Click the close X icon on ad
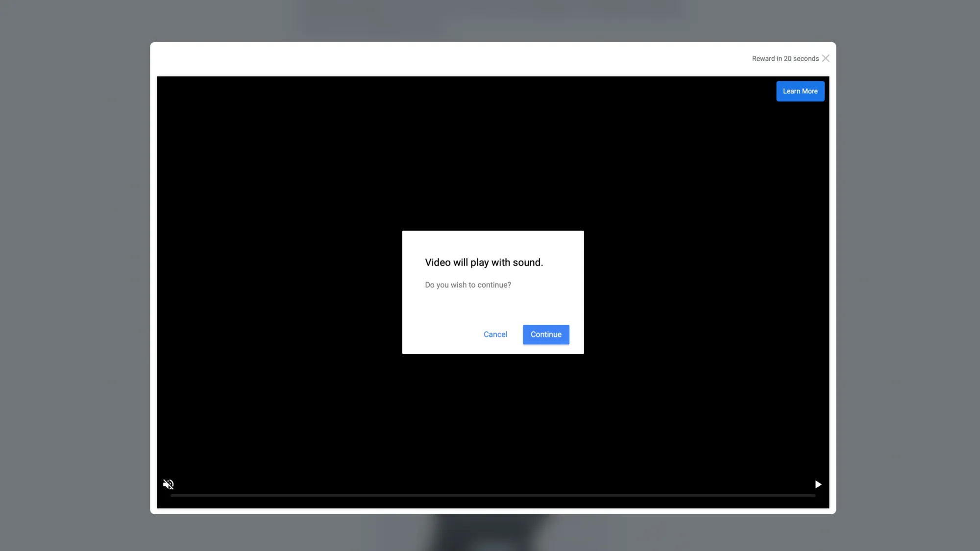The image size is (980, 551). point(826,58)
